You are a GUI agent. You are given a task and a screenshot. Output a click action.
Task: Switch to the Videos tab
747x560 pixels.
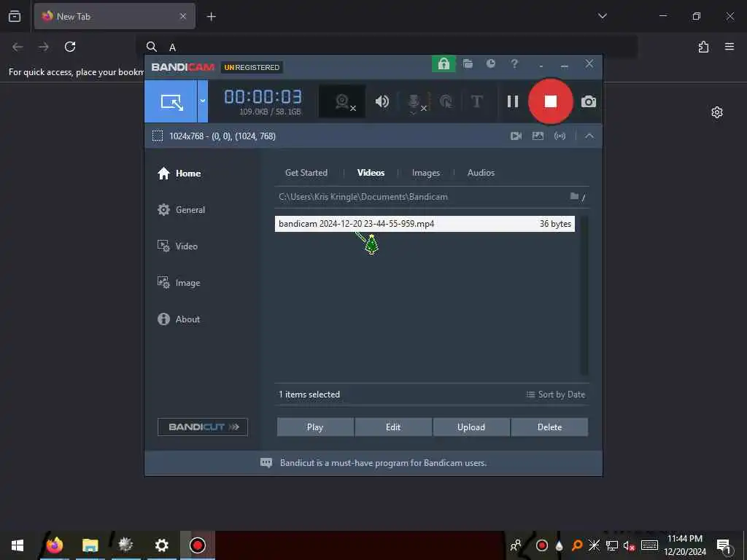tap(371, 173)
